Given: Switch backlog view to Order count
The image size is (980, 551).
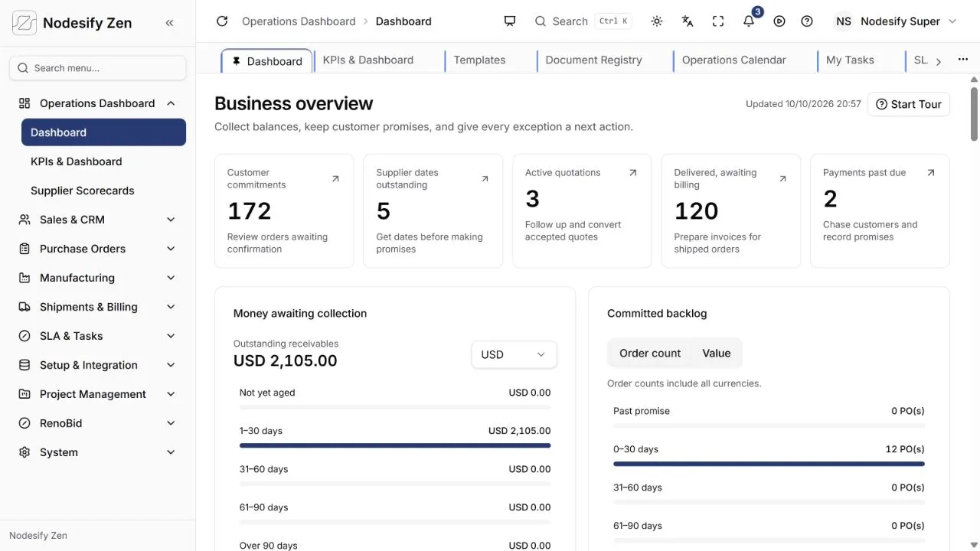Looking at the screenshot, I should pyautogui.click(x=650, y=353).
